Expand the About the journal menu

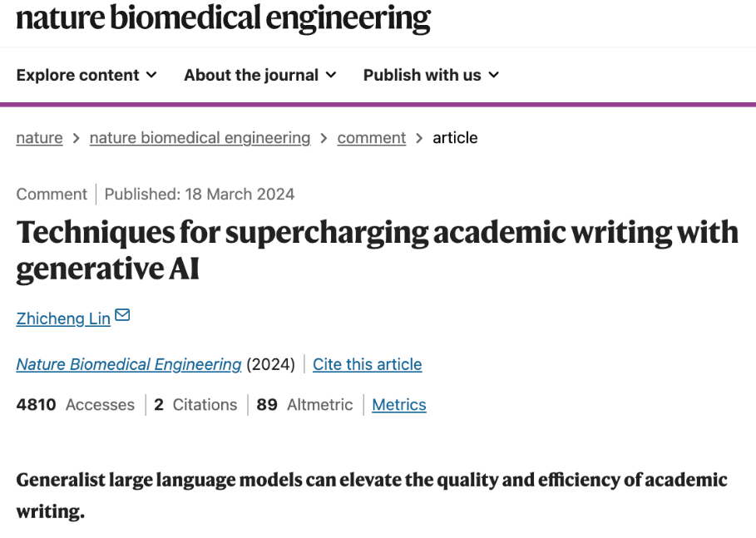coord(259,75)
